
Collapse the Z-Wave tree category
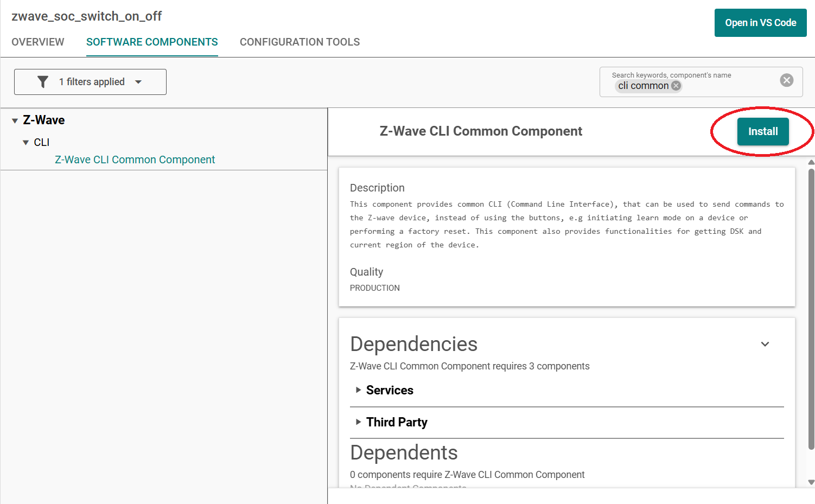pyautogui.click(x=15, y=121)
